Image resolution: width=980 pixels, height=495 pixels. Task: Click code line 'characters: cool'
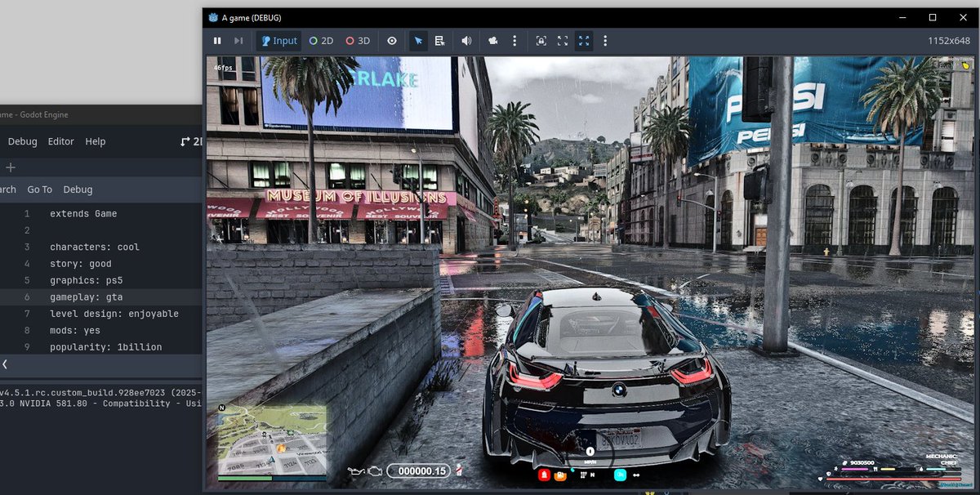click(x=95, y=247)
